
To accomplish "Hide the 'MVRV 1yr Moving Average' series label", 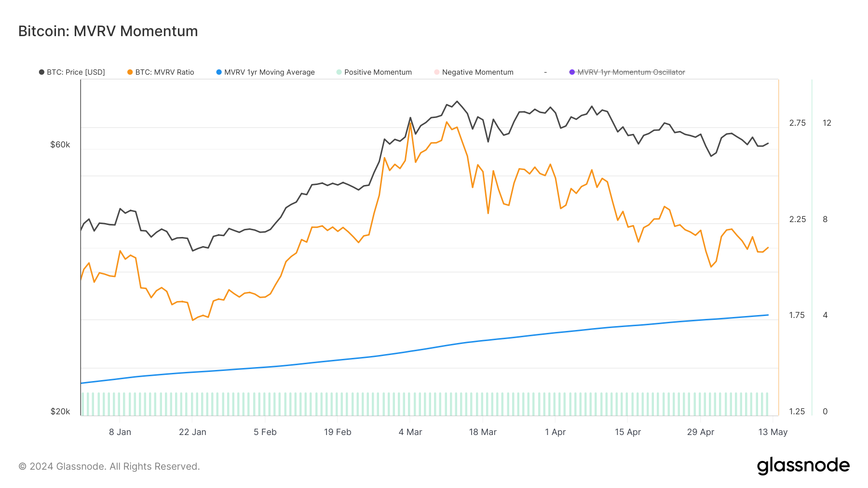I will coord(269,72).
